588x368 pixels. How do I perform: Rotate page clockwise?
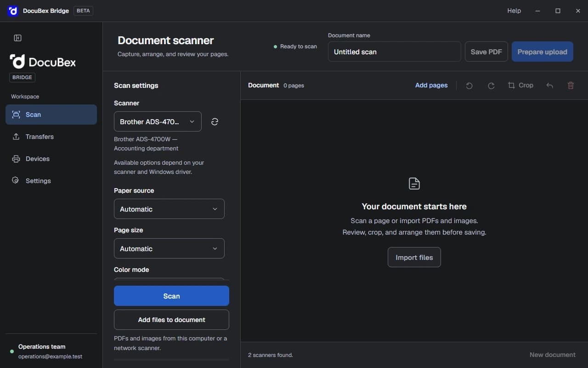click(x=491, y=86)
